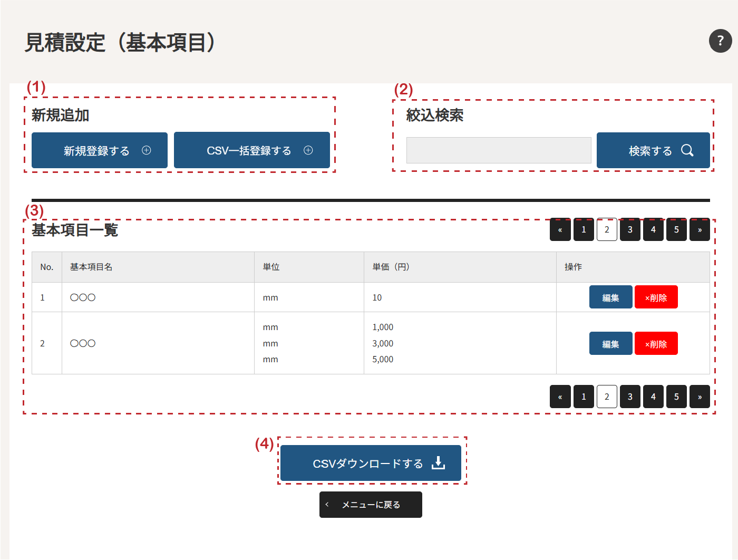The height and width of the screenshot is (560, 738).
Task: Click the help question mark icon
Action: pyautogui.click(x=720, y=41)
